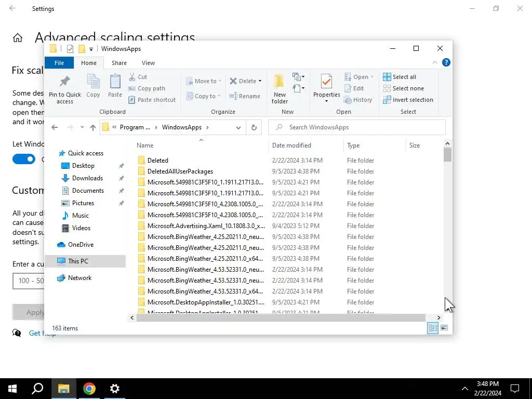Open the Explorer Help question mark

click(446, 62)
